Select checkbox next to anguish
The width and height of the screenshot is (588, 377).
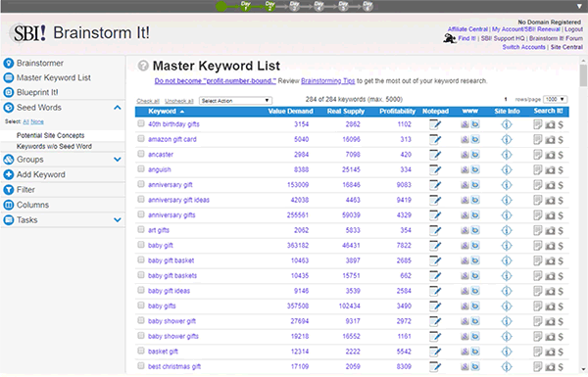click(140, 168)
